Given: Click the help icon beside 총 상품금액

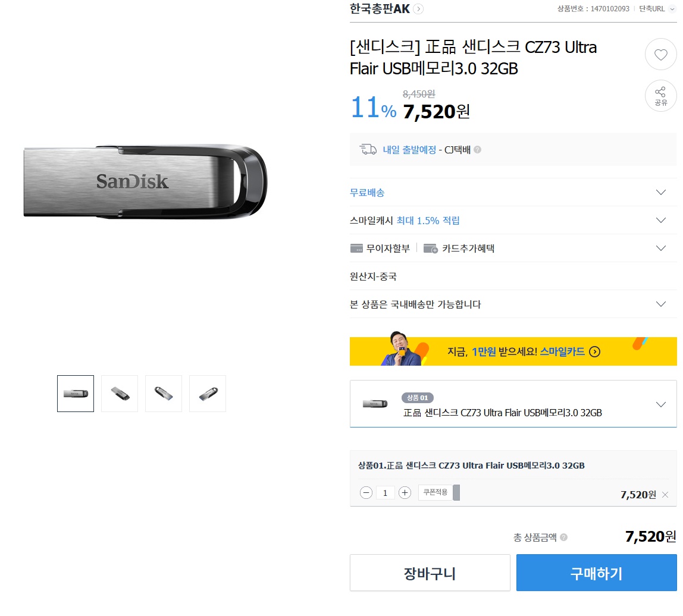Looking at the screenshot, I should (563, 537).
